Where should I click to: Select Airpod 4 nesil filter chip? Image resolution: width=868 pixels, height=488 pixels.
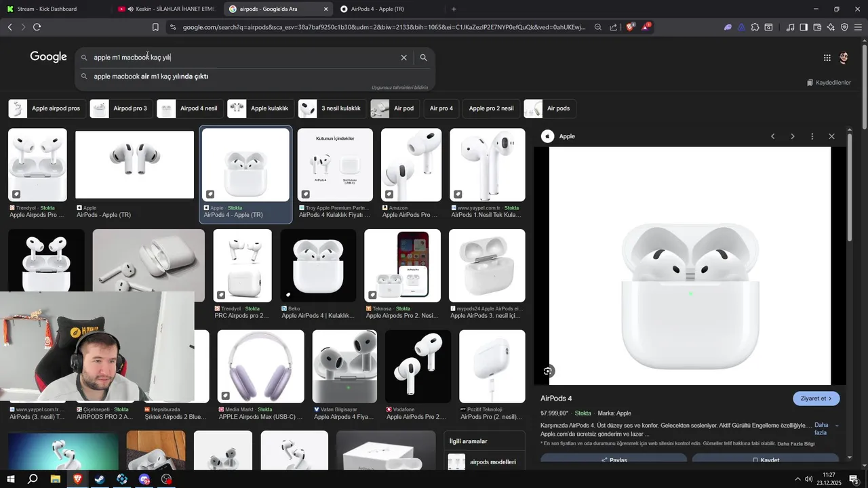tap(189, 108)
